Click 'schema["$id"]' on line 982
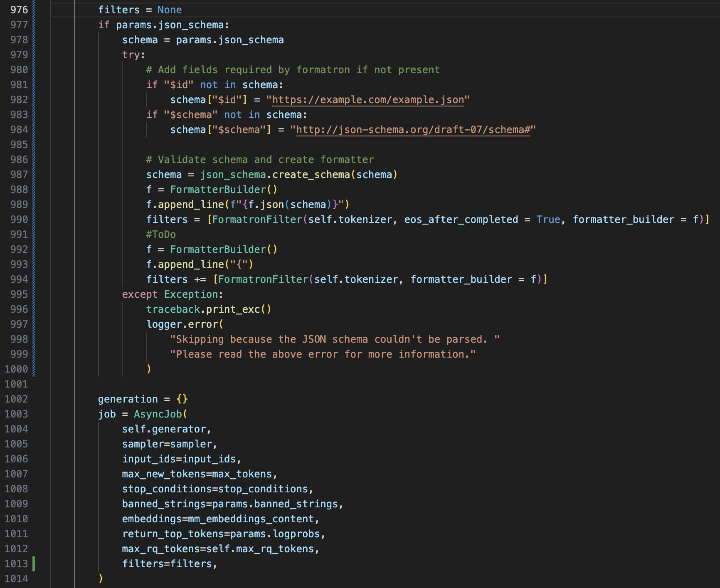 [209, 100]
